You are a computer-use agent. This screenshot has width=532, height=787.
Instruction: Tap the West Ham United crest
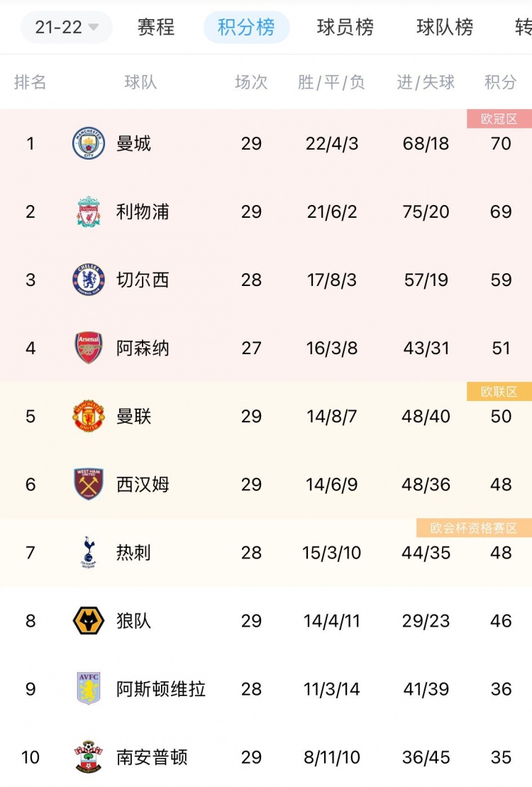coord(89,485)
